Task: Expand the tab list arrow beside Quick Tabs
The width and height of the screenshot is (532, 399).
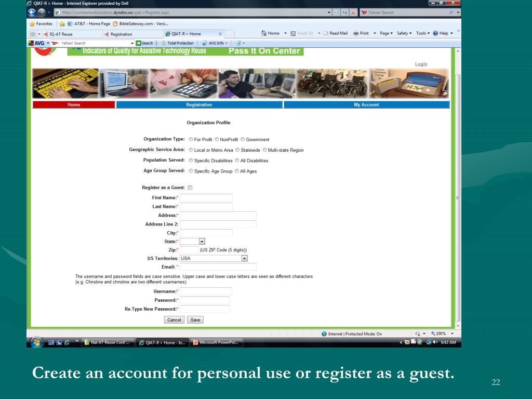Action: (39, 34)
